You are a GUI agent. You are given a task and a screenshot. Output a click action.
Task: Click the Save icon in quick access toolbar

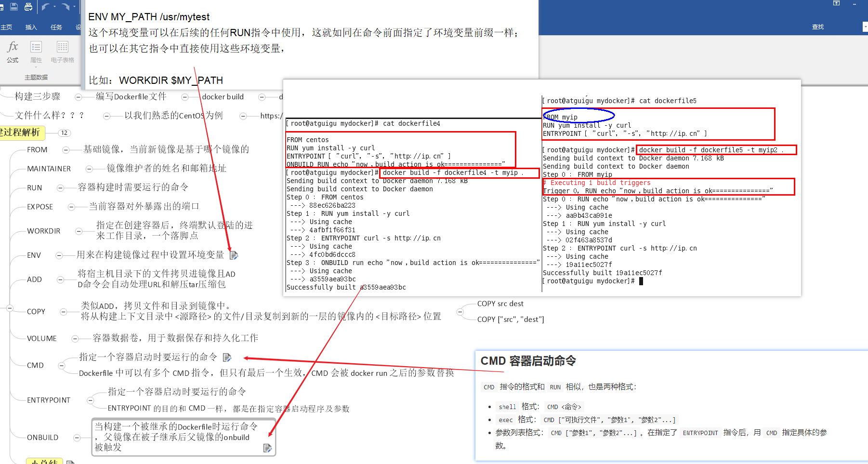[14, 6]
